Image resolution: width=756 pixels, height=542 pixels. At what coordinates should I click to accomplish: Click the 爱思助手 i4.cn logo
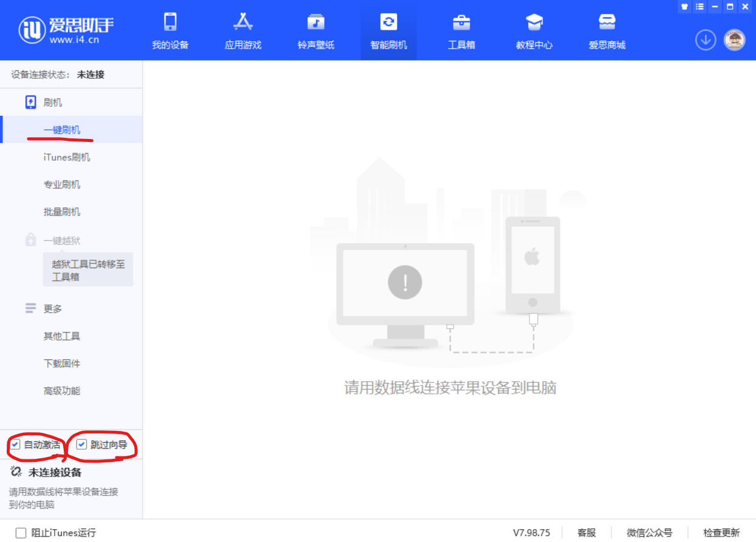[x=67, y=30]
